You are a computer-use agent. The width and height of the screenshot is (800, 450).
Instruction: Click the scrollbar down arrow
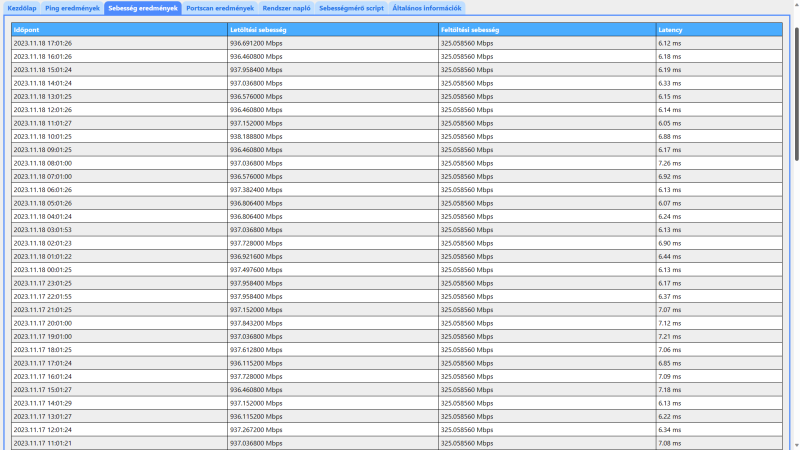point(796,446)
